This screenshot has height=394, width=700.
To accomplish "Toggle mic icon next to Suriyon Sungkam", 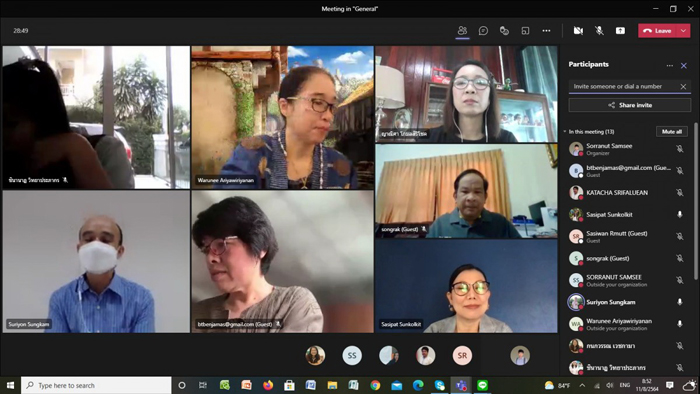I will (679, 302).
